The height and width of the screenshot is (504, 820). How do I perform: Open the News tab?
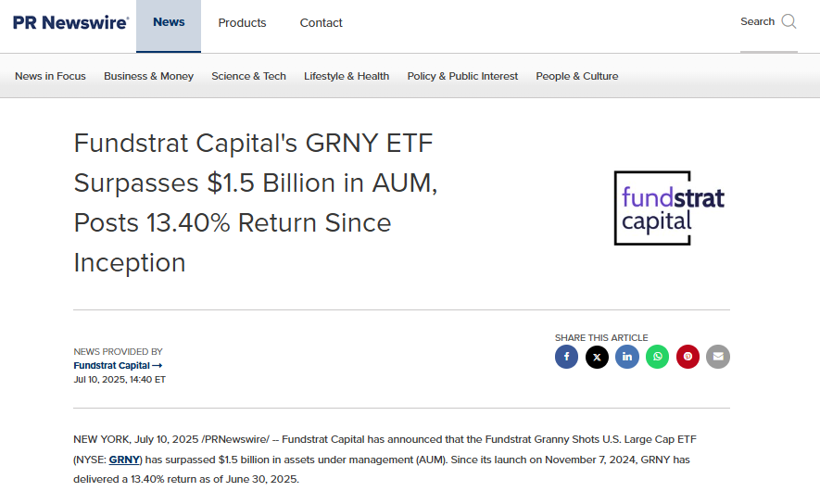pyautogui.click(x=169, y=22)
